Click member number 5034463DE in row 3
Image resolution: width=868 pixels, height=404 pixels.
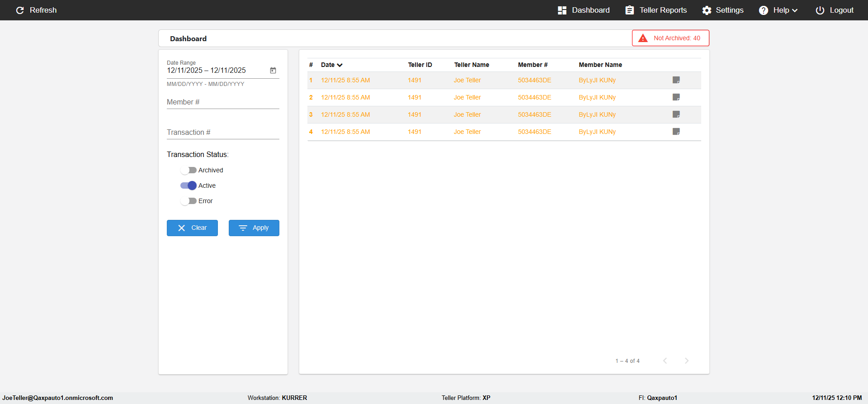click(534, 114)
